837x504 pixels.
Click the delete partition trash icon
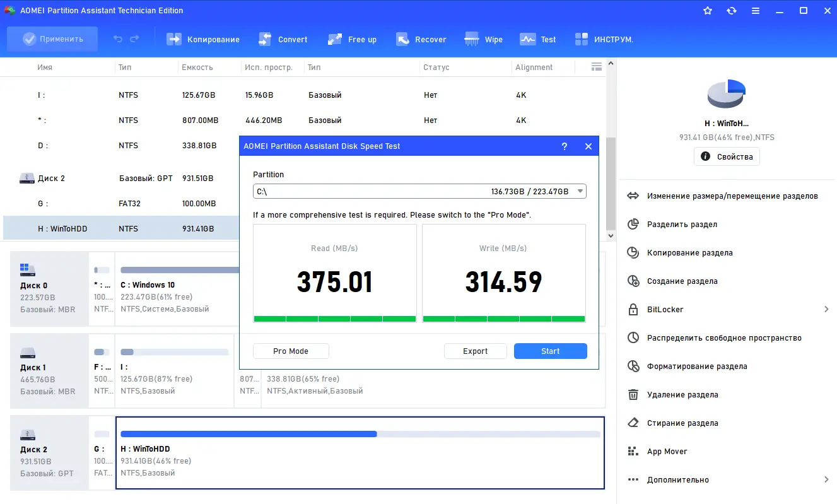633,395
